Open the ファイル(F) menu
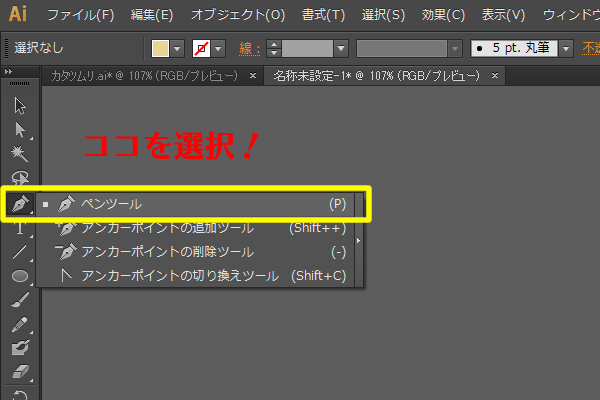This screenshot has width=600, height=400. [x=80, y=15]
